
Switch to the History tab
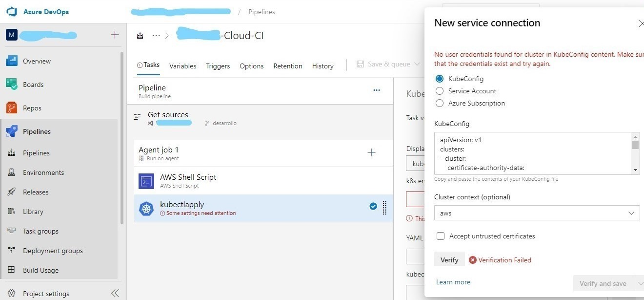click(x=323, y=66)
